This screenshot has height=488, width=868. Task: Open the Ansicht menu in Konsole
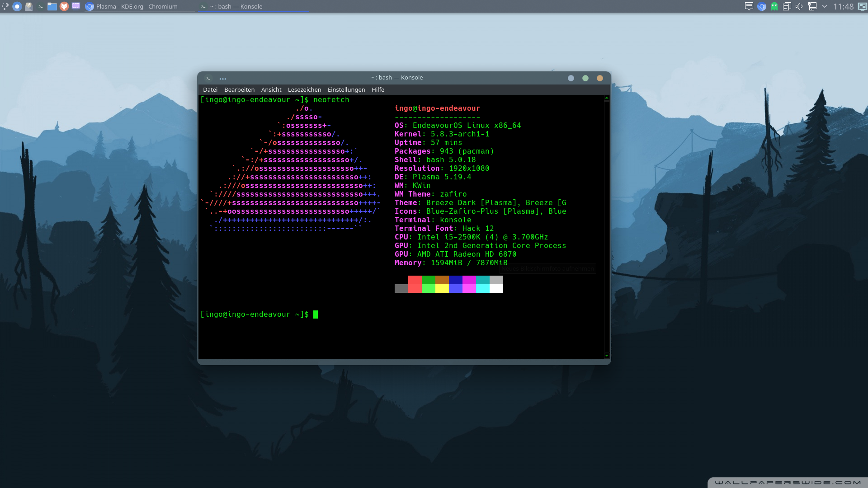[x=271, y=90]
